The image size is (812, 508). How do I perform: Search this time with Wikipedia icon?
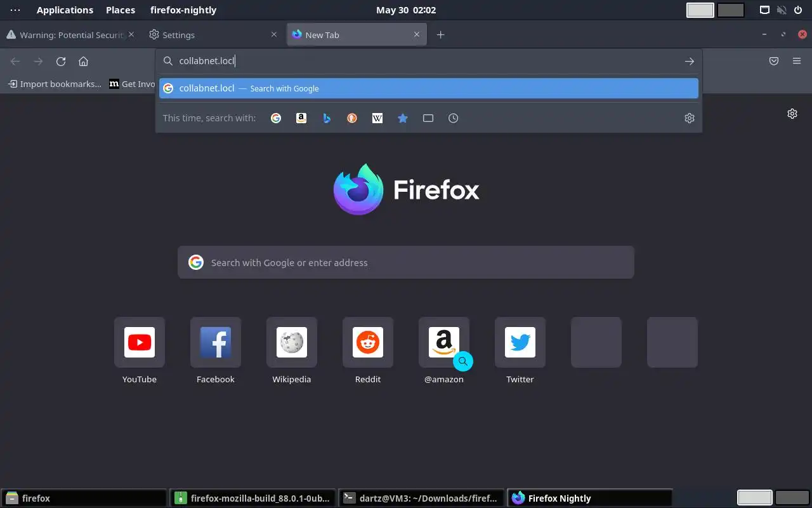point(377,118)
